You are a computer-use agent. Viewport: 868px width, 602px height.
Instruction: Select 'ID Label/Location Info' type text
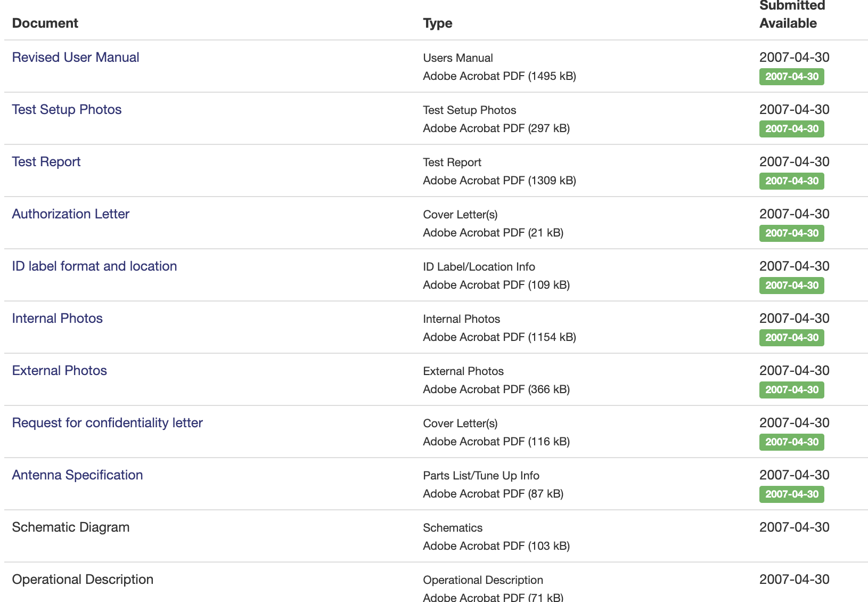[479, 266]
